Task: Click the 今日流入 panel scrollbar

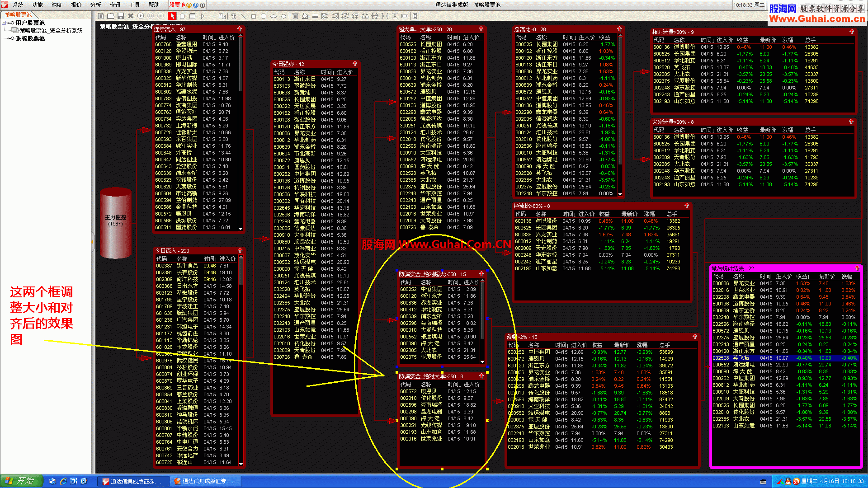Action: pos(241,360)
